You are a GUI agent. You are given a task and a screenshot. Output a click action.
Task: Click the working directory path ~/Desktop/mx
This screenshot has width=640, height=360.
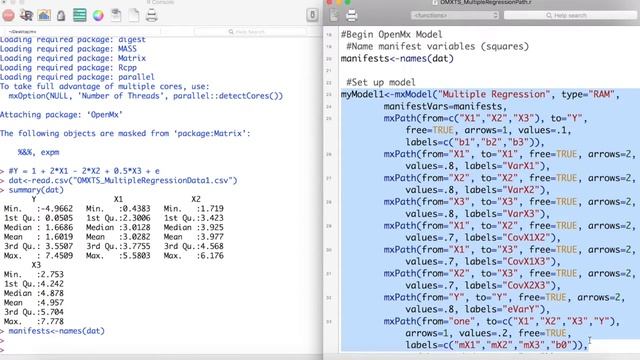pos(23,31)
